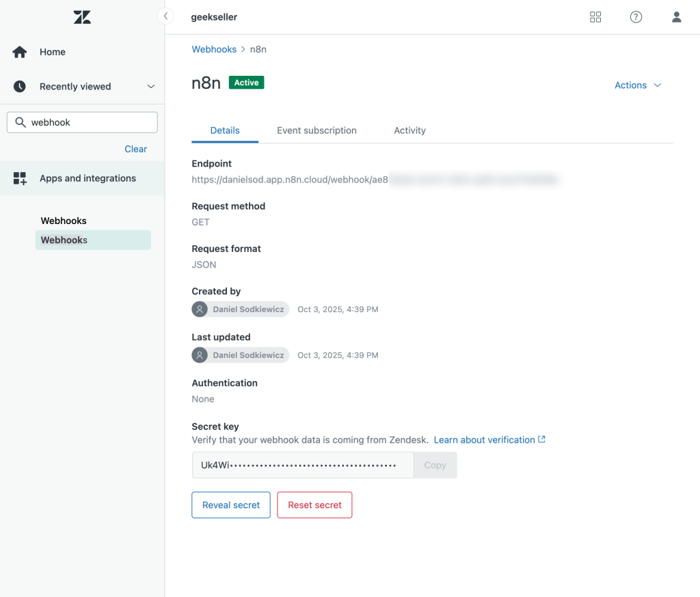Click the Apps and integrations icon
This screenshot has width=700, height=597.
pos(20,178)
